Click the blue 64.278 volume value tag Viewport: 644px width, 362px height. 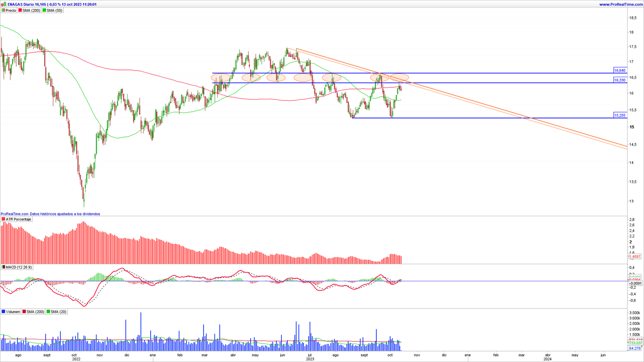click(635, 348)
